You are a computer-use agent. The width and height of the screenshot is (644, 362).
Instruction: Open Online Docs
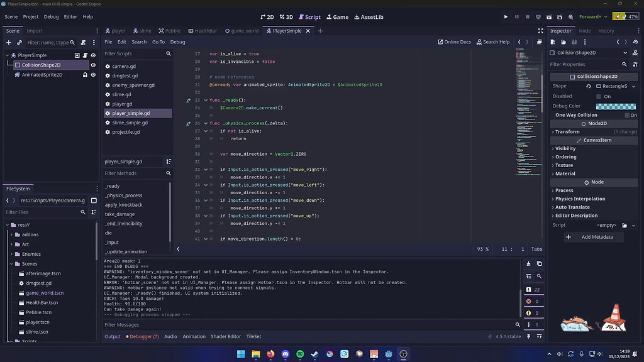tap(454, 42)
